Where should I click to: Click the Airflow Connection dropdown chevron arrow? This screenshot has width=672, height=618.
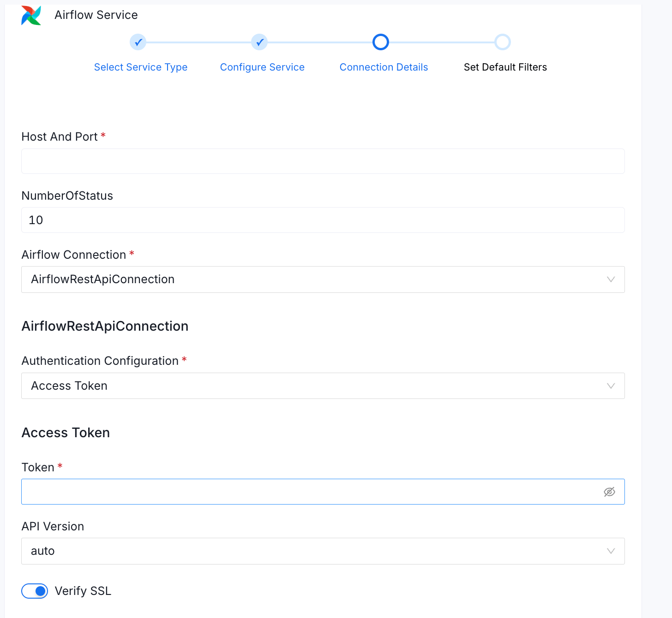(611, 279)
